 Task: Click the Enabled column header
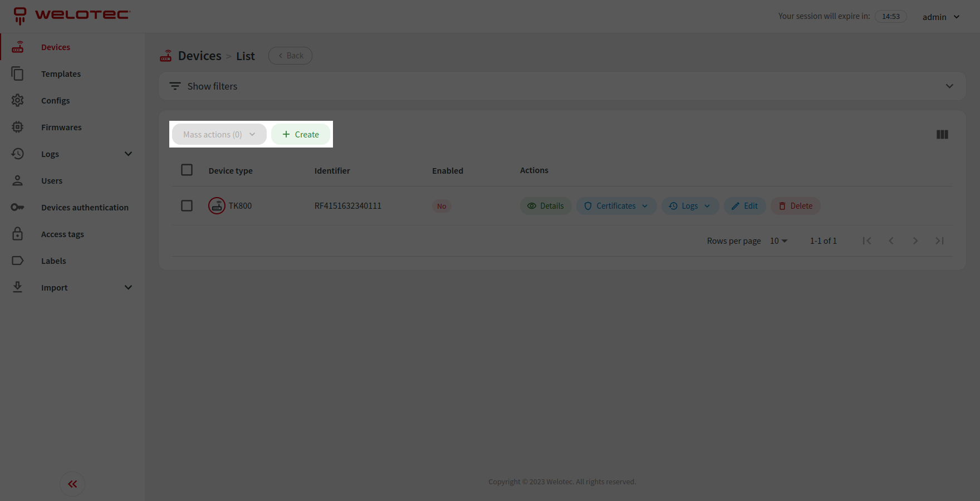448,171
